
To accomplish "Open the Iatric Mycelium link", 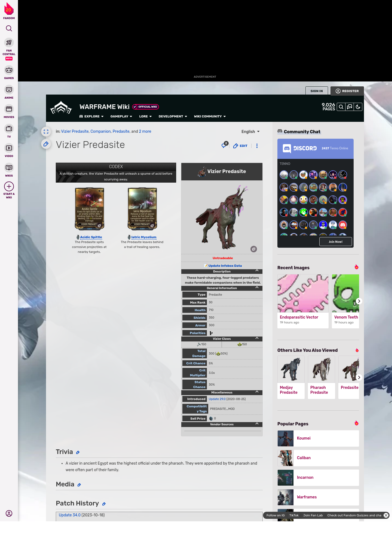I will coord(144,237).
